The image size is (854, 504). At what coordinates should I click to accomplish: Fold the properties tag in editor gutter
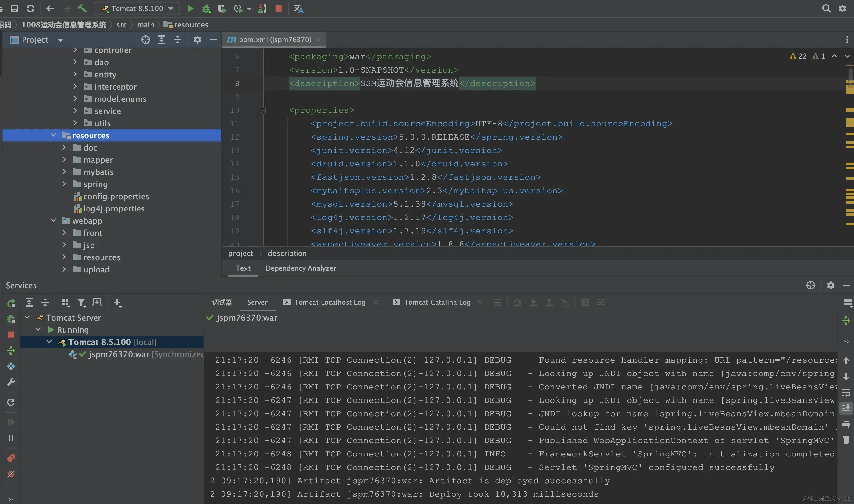[x=263, y=110]
